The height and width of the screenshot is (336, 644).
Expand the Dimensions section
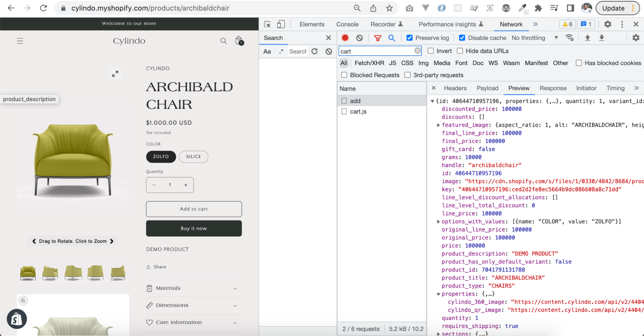pyautogui.click(x=194, y=305)
